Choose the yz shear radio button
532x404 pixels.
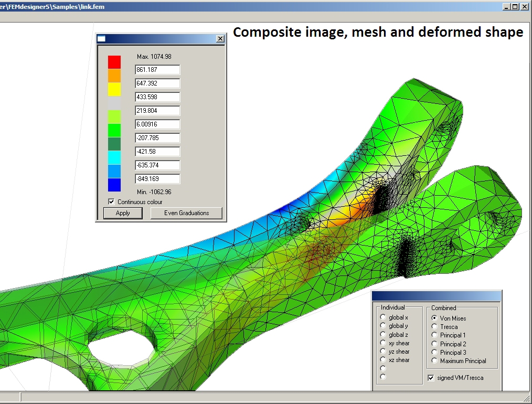coord(384,352)
